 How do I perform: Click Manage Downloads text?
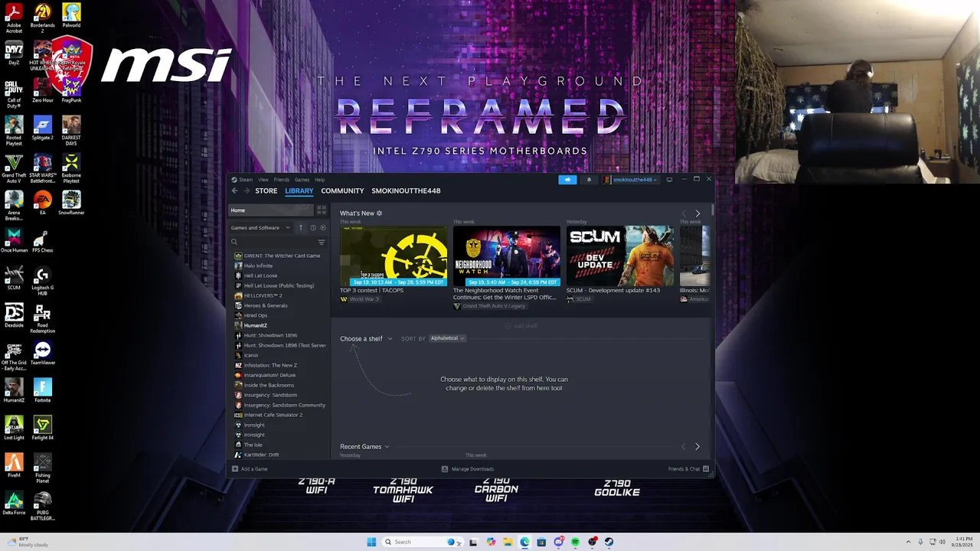[x=472, y=469]
